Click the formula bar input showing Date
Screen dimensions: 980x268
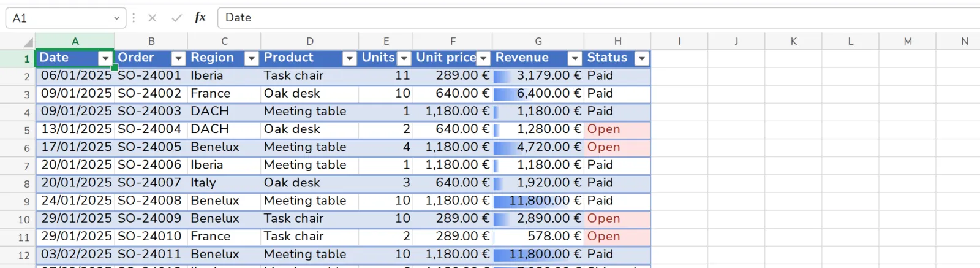598,18
